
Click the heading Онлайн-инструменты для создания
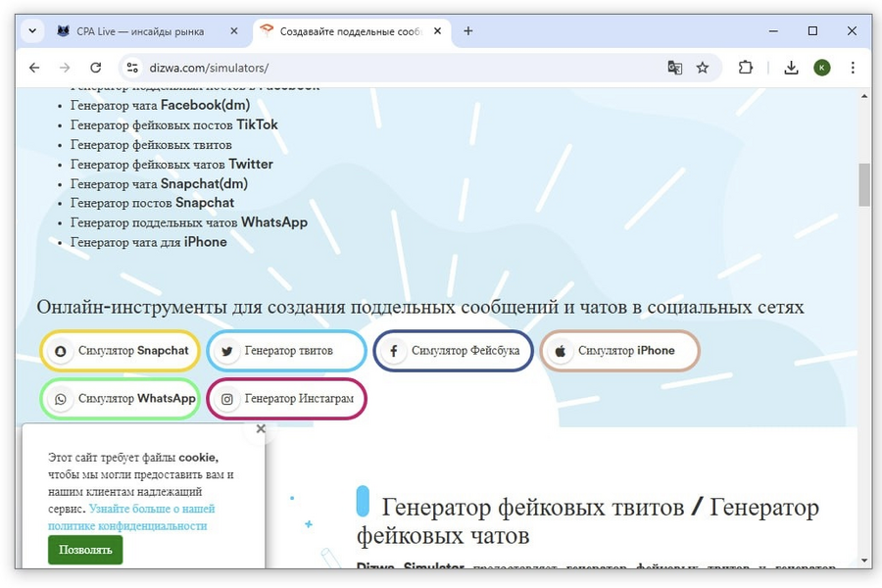click(x=420, y=307)
